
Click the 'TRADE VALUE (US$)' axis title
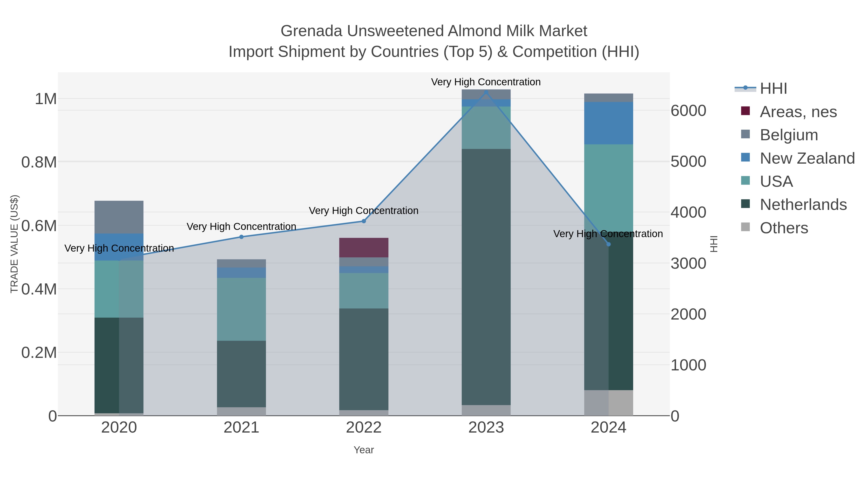click(x=14, y=244)
